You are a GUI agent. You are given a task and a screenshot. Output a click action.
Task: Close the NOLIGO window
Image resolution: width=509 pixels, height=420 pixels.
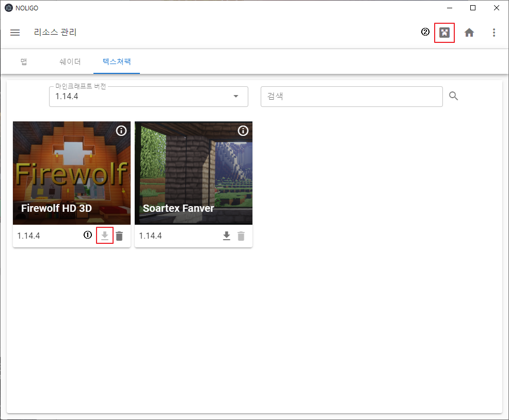click(496, 8)
